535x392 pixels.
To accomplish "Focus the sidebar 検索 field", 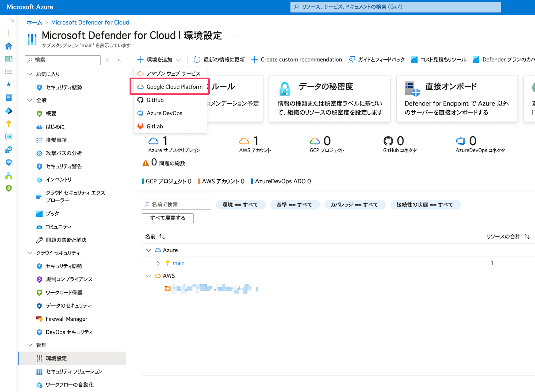I will click(63, 60).
